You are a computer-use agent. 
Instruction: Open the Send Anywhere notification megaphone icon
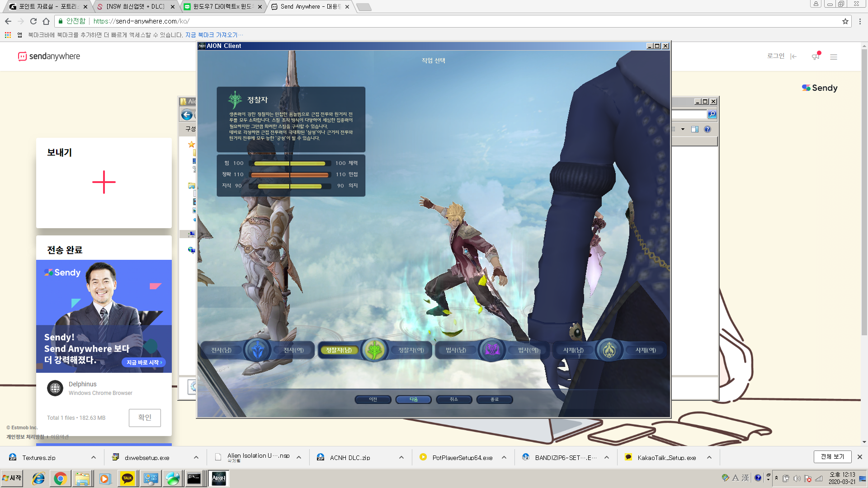click(816, 56)
